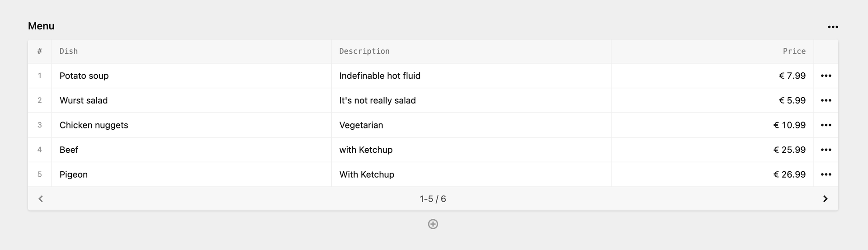Viewport: 868px width, 250px height.
Task: Add a new row with the plus icon
Action: pyautogui.click(x=433, y=224)
